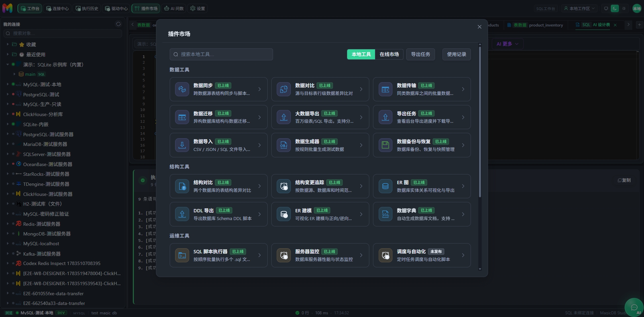The image size is (644, 317).
Task: Refresh the 我的连接 list
Action: [118, 24]
